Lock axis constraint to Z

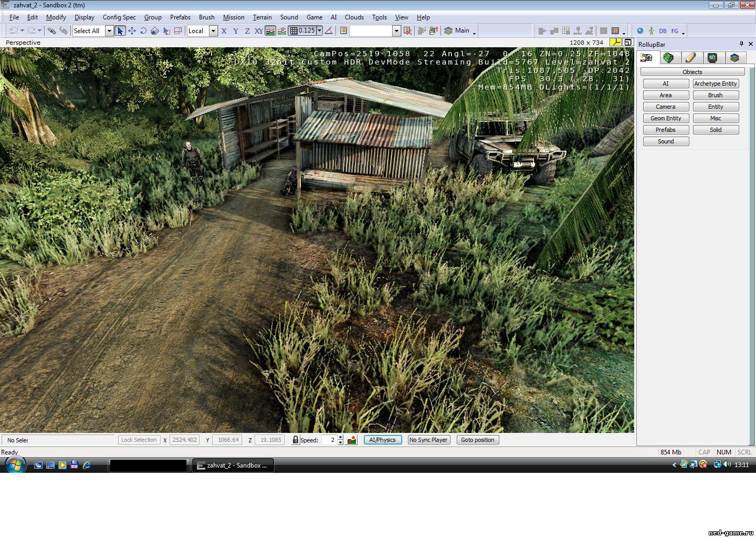pos(247,31)
